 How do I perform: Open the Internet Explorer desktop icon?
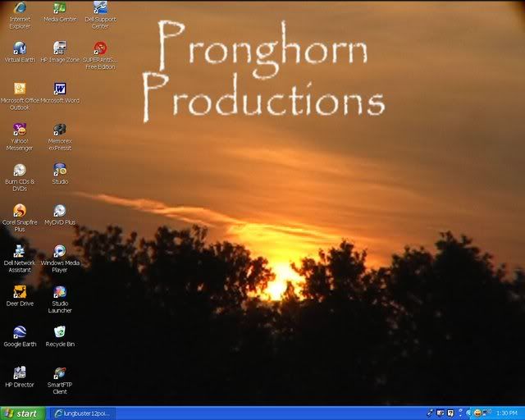pyautogui.click(x=20, y=16)
